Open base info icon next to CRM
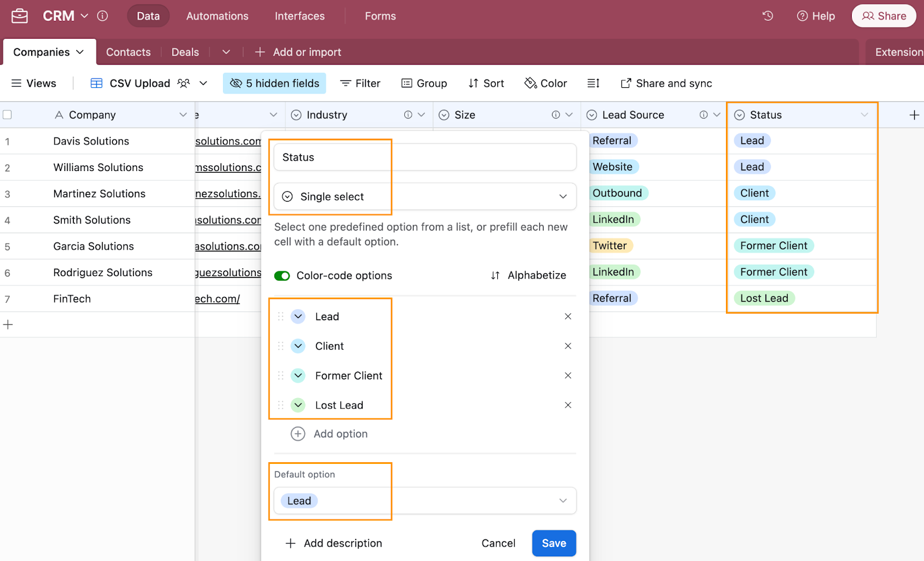924x561 pixels. click(x=102, y=16)
